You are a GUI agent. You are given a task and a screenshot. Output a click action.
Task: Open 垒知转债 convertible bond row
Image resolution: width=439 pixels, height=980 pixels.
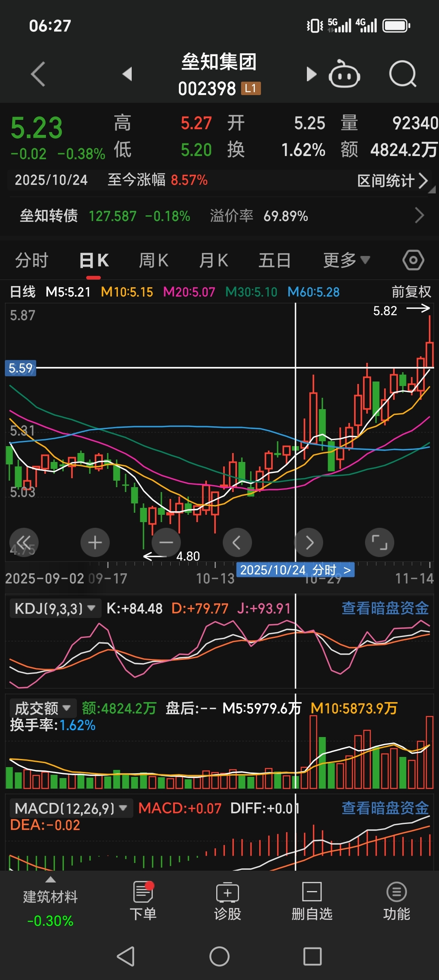219,216
